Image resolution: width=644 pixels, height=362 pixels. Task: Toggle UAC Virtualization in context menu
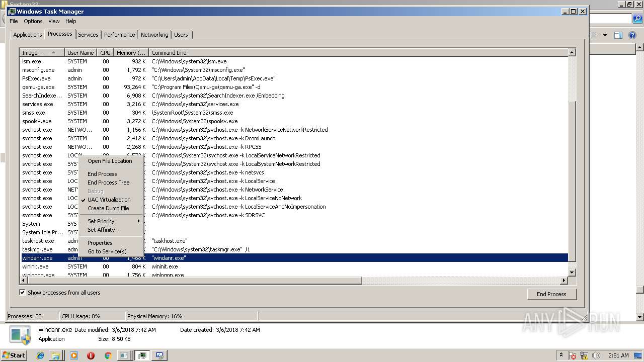tap(109, 200)
